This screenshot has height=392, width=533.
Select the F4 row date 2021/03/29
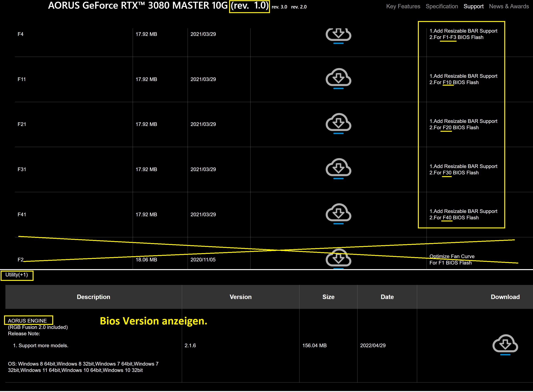tap(203, 34)
